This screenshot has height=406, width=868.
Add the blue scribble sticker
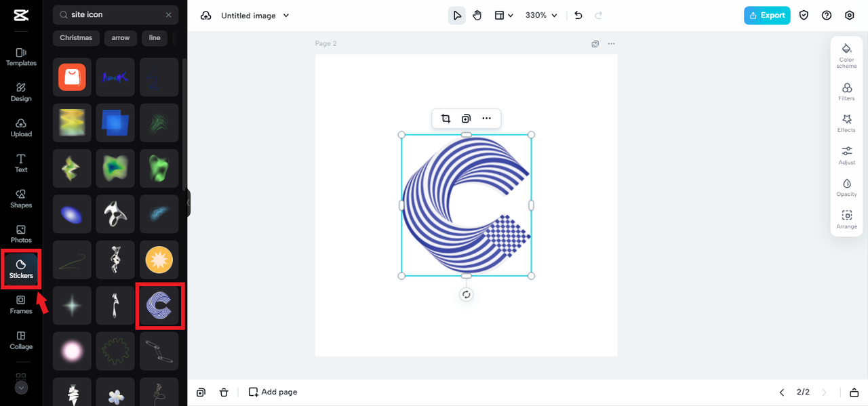[115, 77]
